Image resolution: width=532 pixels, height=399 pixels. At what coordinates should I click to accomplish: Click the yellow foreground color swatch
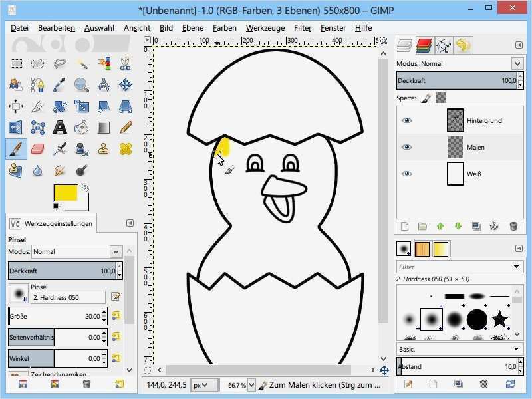click(x=65, y=192)
